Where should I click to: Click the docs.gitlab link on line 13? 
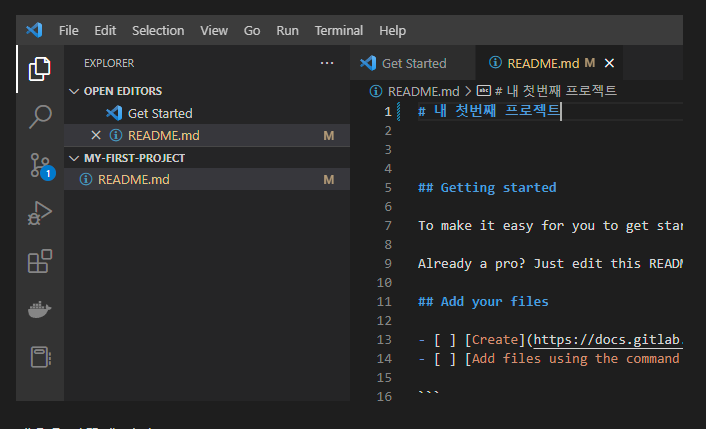608,339
